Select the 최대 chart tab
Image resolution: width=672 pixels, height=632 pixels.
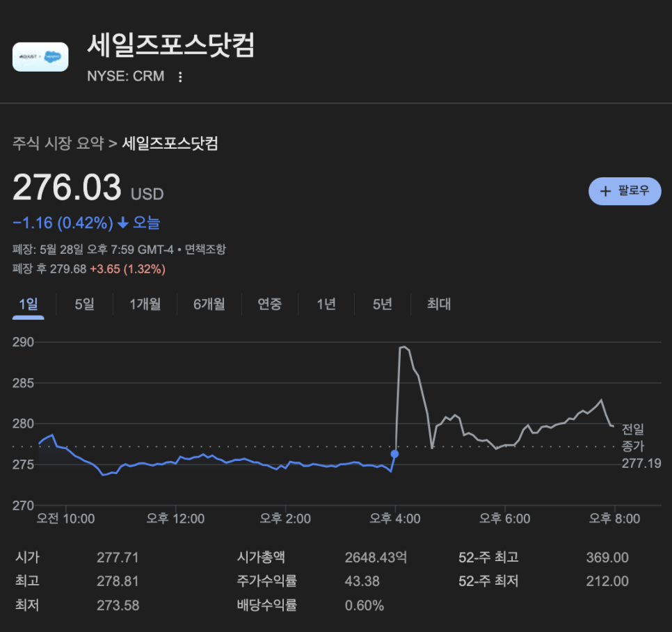[439, 305]
